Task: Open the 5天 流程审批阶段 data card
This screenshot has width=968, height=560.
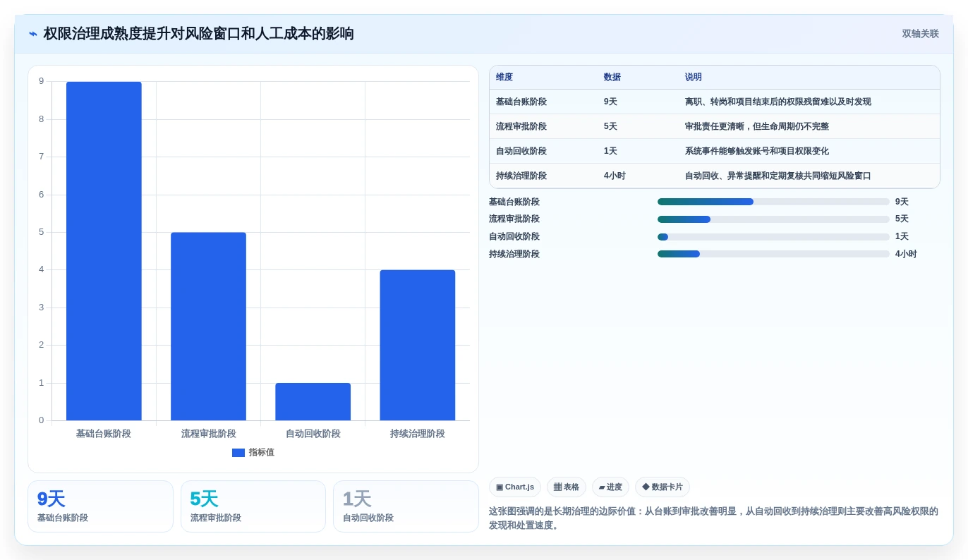Action: (253, 506)
